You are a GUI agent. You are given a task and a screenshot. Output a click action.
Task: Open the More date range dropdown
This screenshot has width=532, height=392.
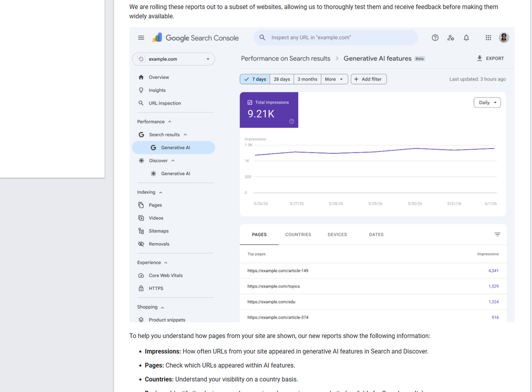334,79
